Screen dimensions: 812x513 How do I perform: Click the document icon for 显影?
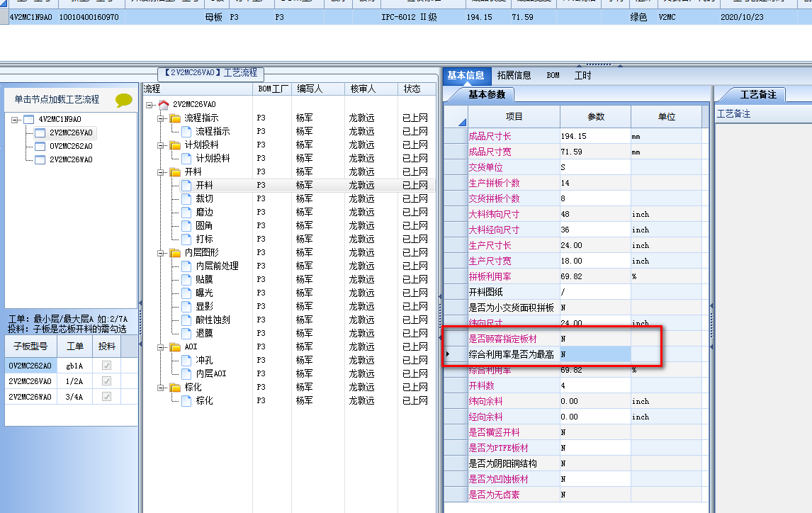[x=187, y=307]
